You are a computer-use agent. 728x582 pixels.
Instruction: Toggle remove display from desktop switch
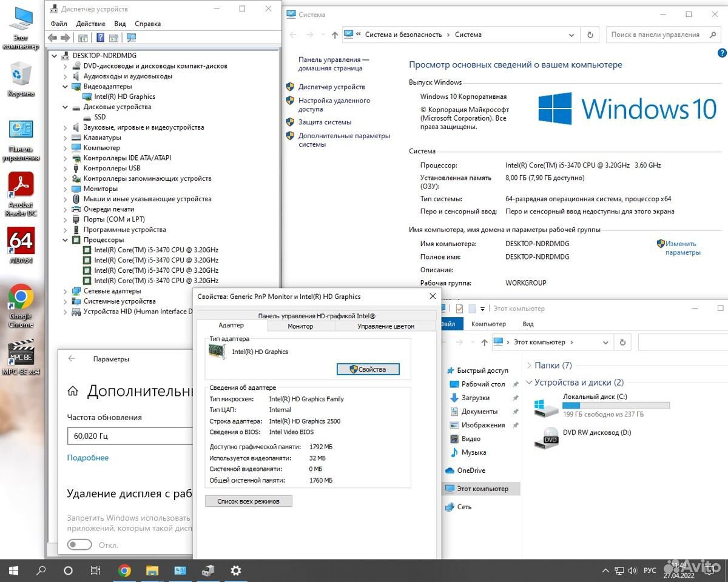click(x=79, y=545)
